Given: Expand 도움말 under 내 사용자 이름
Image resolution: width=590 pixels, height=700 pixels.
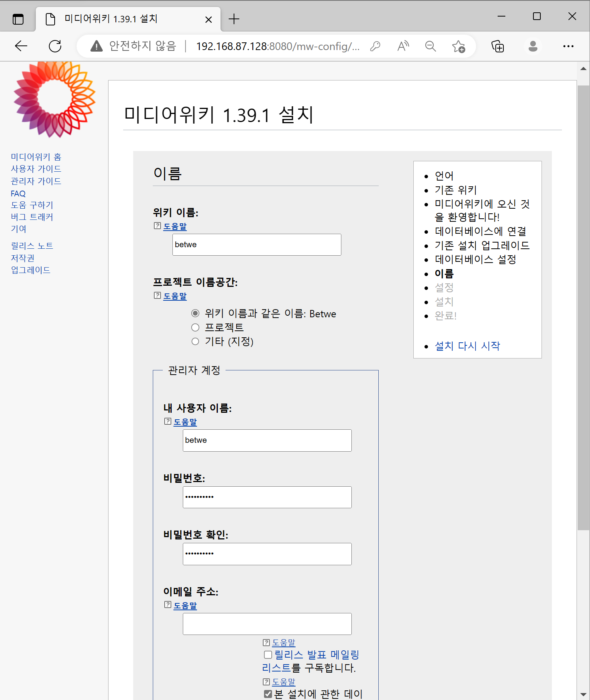Looking at the screenshot, I should point(185,422).
